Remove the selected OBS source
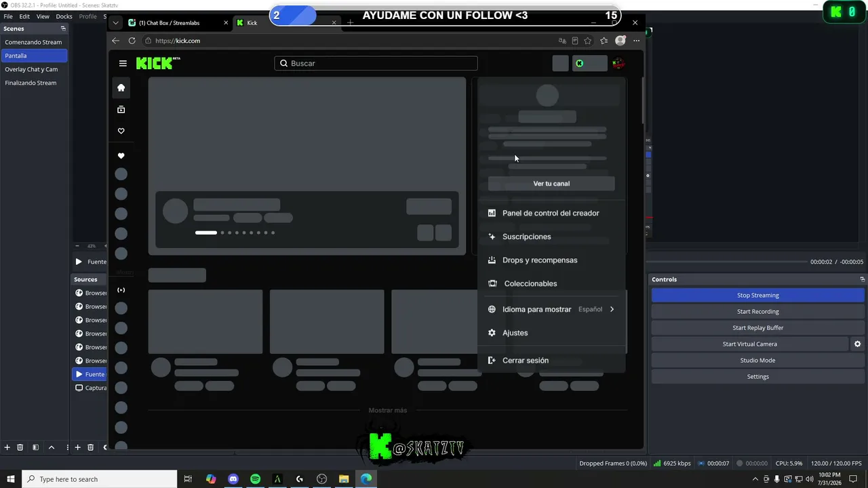The image size is (868, 488). (x=91, y=447)
